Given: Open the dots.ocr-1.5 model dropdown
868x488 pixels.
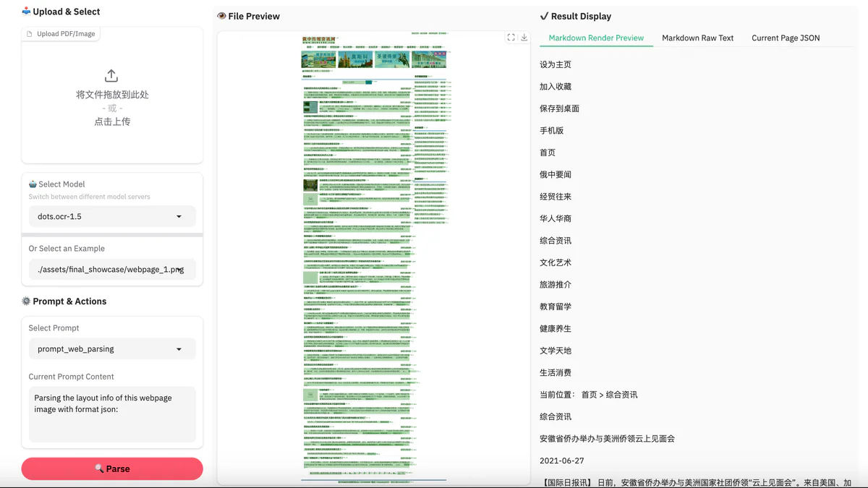Looking at the screenshot, I should coord(112,216).
